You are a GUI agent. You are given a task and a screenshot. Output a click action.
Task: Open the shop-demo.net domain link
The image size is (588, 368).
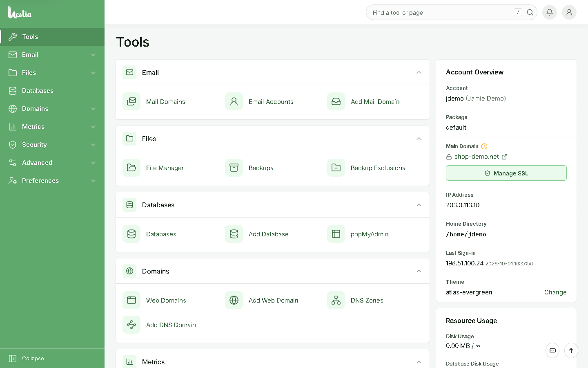point(477,157)
